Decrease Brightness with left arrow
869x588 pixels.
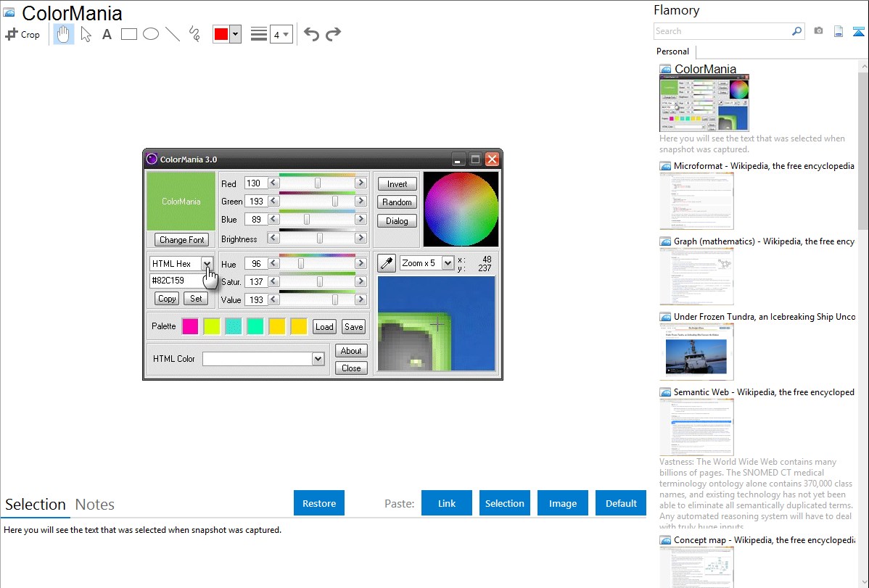pos(273,238)
